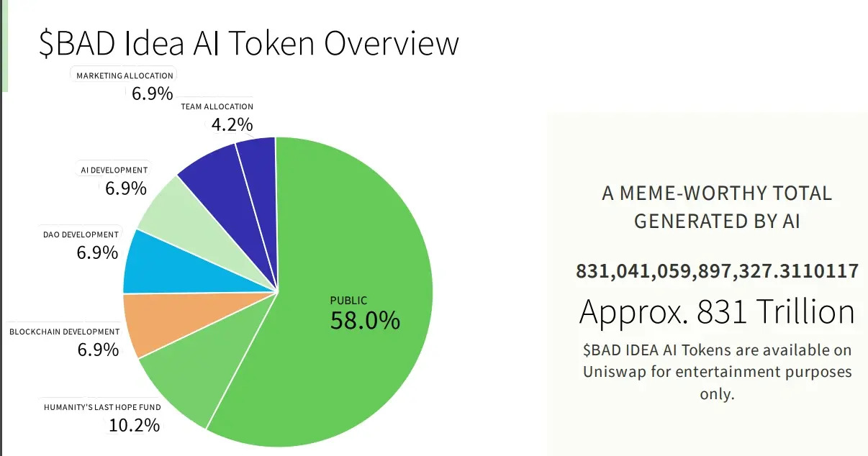
Task: Select the 831,041,059,897,327.3110117 total supply number
Action: (x=717, y=271)
